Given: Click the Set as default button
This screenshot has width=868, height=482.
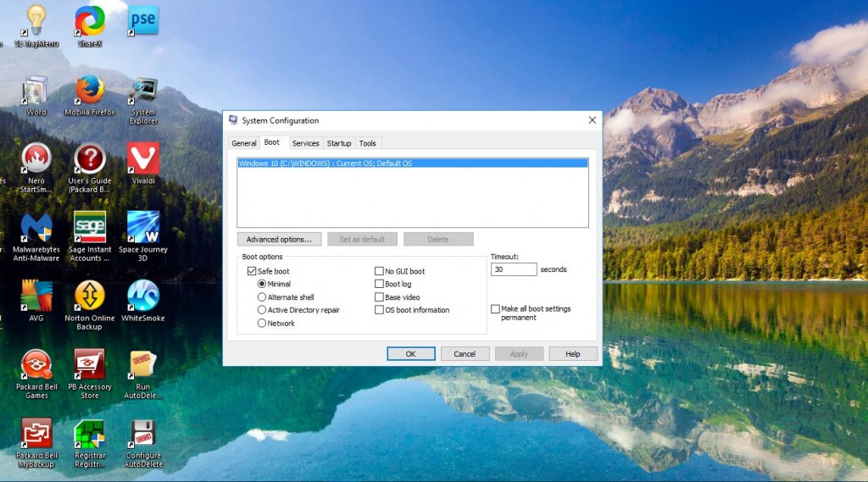Looking at the screenshot, I should click(362, 239).
